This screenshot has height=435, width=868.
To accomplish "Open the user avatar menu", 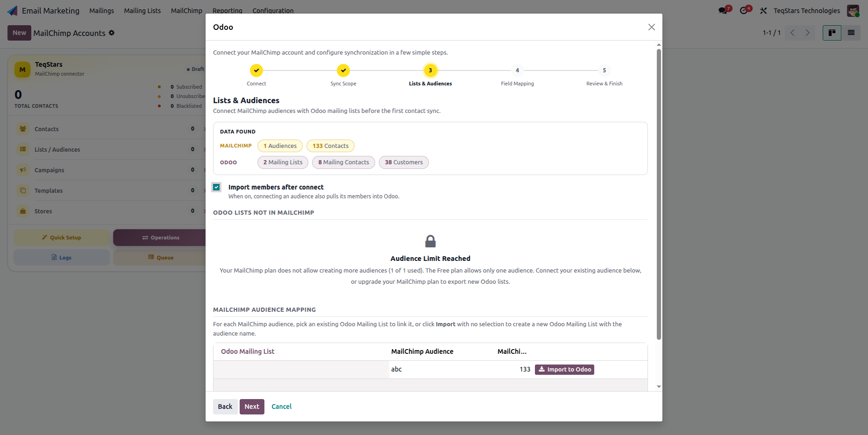I will (853, 10).
